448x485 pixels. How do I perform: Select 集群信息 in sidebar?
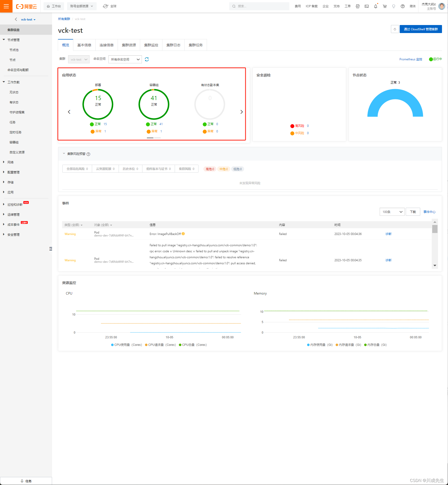[x=26, y=30]
